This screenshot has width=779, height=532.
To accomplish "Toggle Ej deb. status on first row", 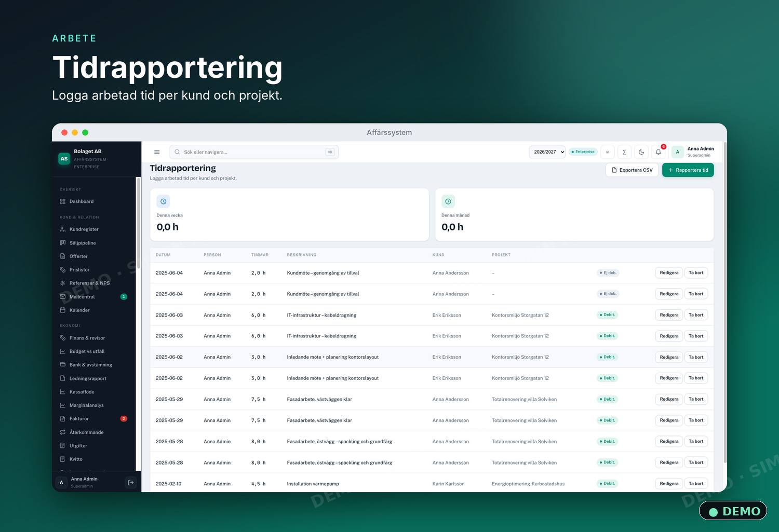I will [x=608, y=272].
